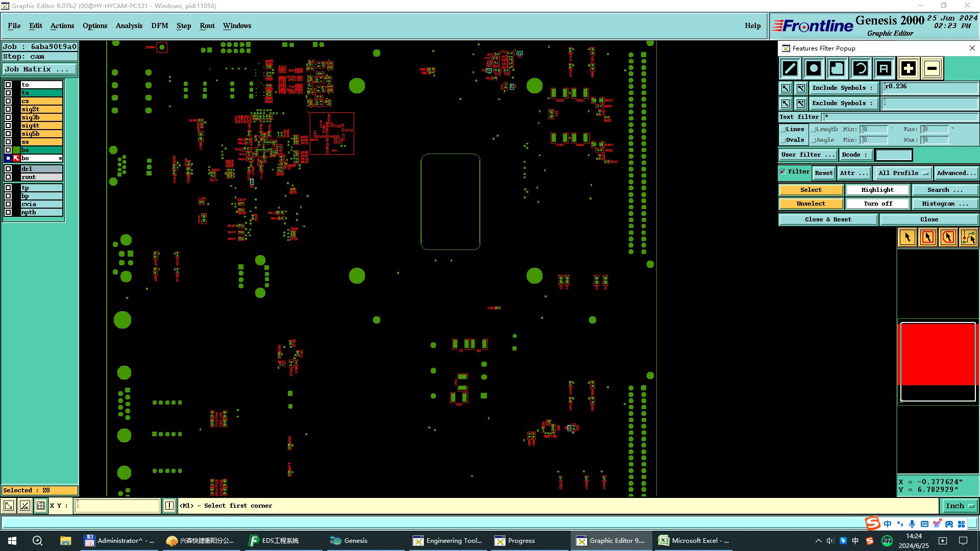Screen dimensions: 980x551
Task: Open the All Profile dropdown
Action: click(902, 173)
